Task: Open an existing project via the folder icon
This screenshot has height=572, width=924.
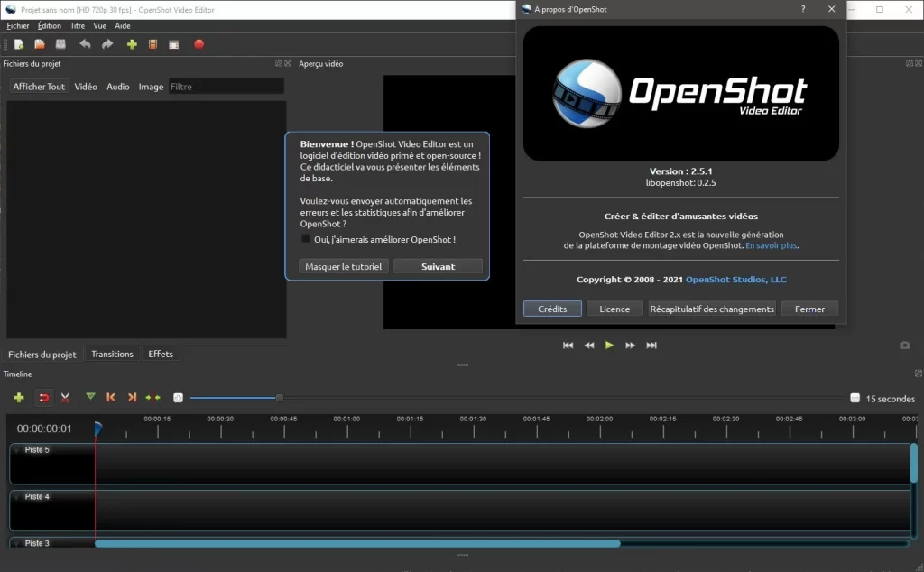Action: pyautogui.click(x=40, y=43)
